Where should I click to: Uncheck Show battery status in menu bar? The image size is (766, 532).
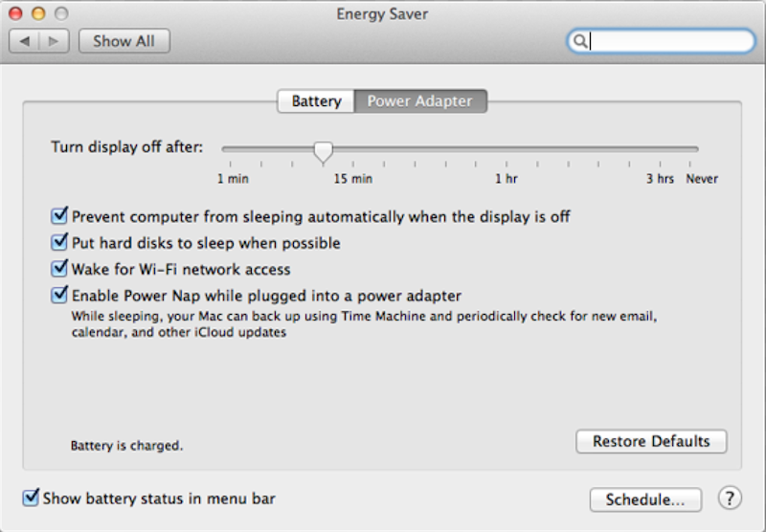[32, 499]
